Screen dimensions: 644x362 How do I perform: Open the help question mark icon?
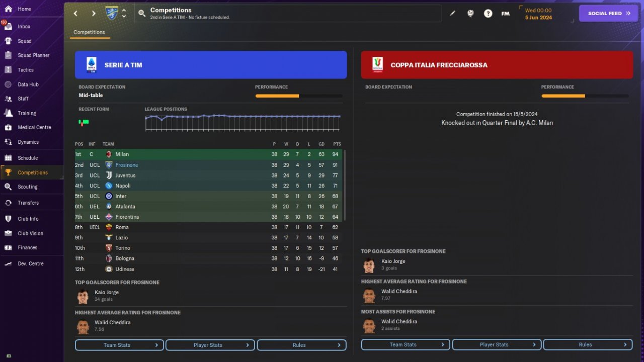[488, 14]
